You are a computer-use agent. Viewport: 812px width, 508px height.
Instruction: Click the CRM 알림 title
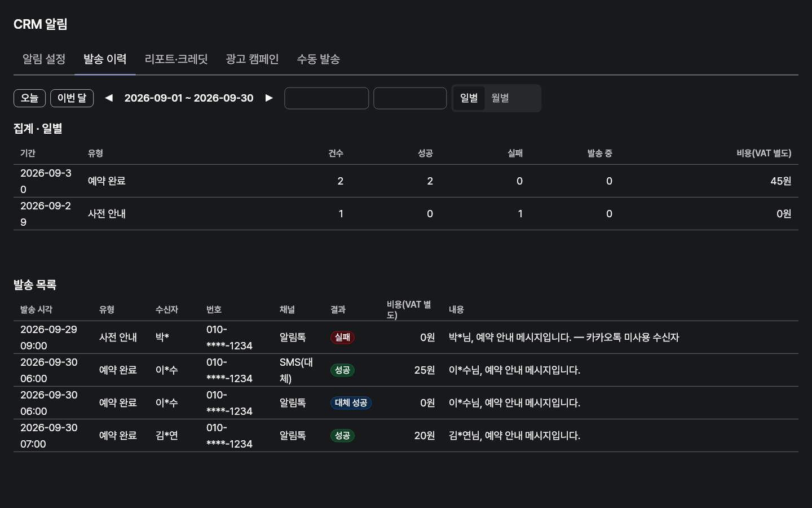41,24
